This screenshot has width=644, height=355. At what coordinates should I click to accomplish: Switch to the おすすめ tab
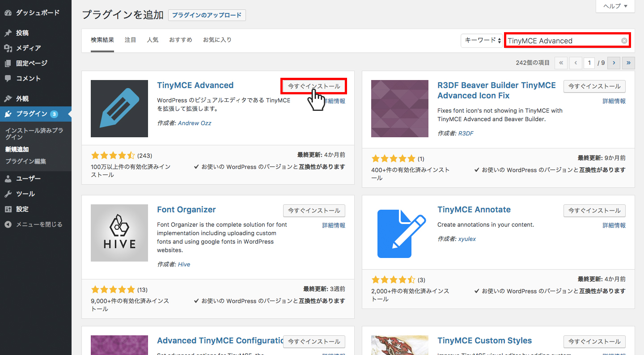click(x=181, y=40)
